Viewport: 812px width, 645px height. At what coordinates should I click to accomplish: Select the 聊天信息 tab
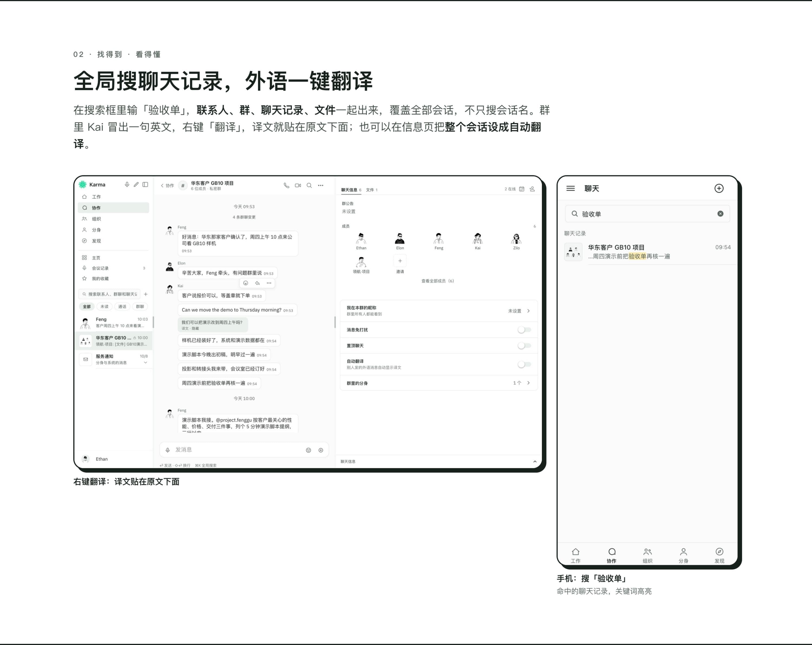[x=351, y=190]
